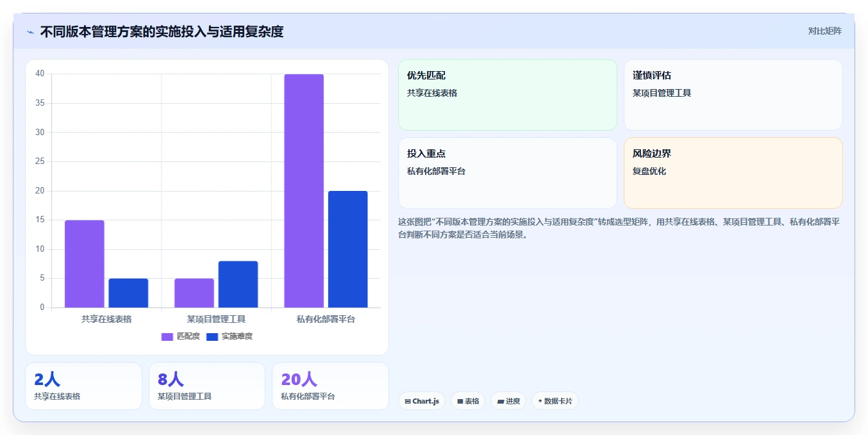Click the lightning icon beside the title
868x435 pixels.
click(30, 31)
